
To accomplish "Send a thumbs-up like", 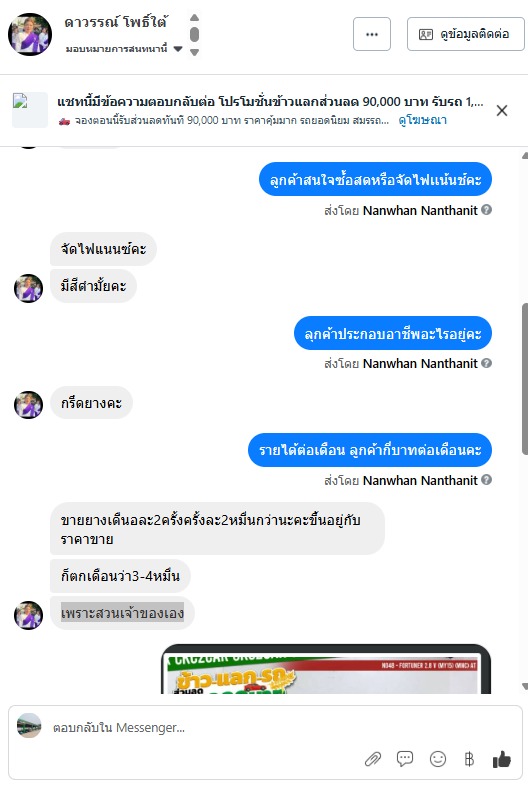I will click(x=502, y=759).
